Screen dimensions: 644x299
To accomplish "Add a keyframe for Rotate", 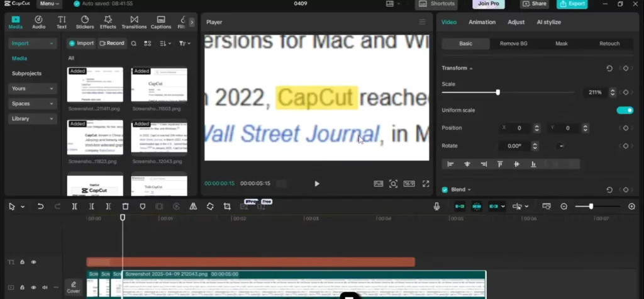I will click(626, 145).
